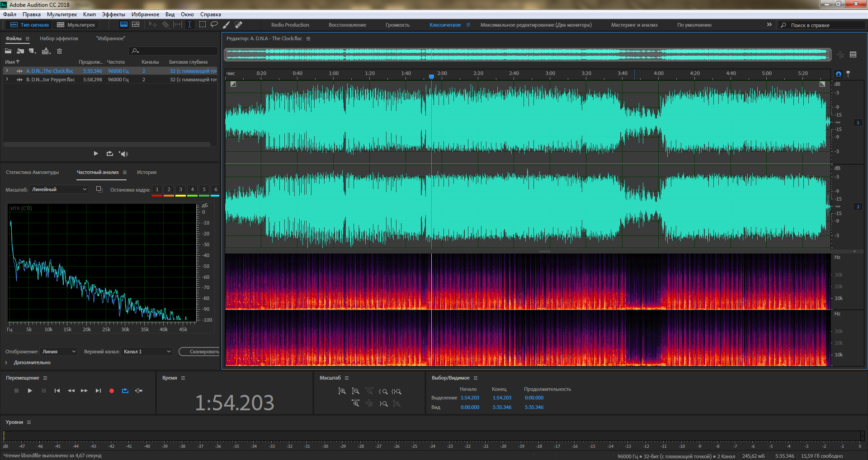This screenshot has width=868, height=460.
Task: Select the Lasso Selection tool
Action: point(214,25)
